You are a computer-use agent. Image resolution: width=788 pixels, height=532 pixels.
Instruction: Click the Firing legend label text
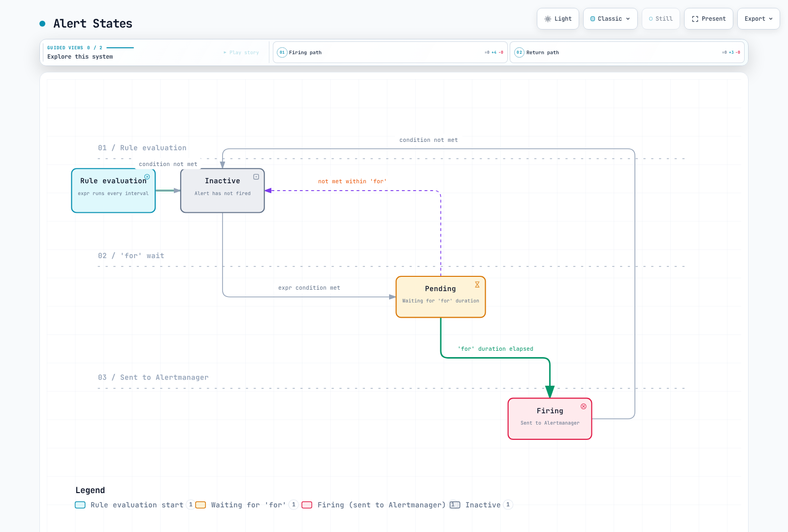(x=382, y=505)
